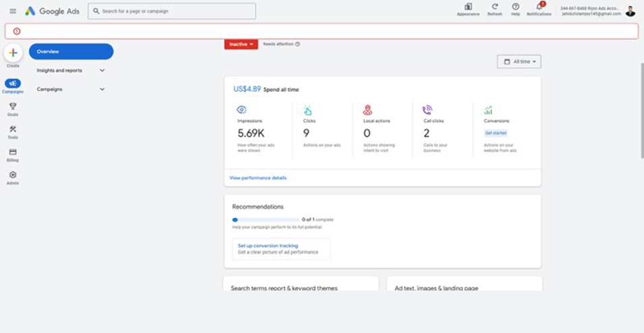The height and width of the screenshot is (333, 644).
Task: Open the All time date range dropdown
Action: 519,61
